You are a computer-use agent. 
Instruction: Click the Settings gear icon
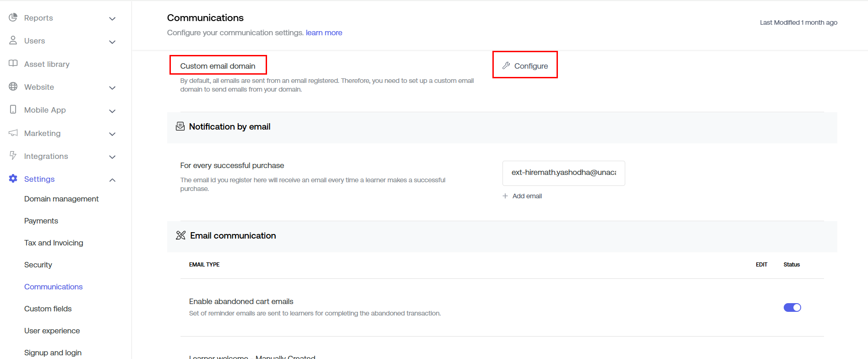pyautogui.click(x=13, y=179)
